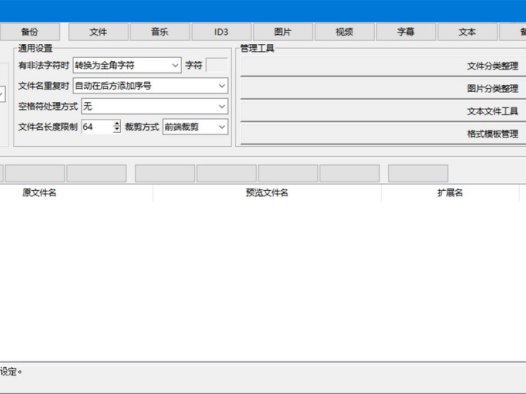Click the 预览文件名 column header

click(x=267, y=192)
